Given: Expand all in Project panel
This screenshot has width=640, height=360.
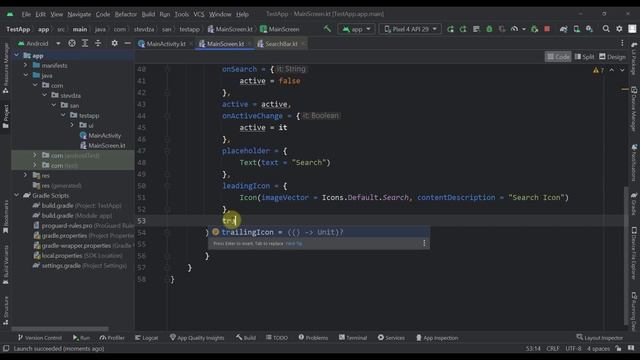Looking at the screenshot, I should (x=85, y=43).
